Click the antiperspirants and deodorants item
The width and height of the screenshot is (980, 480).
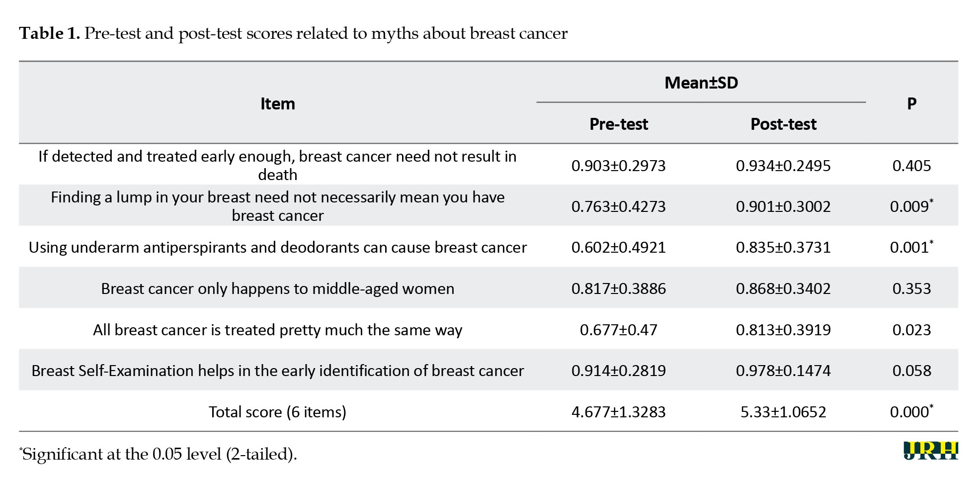point(277,247)
